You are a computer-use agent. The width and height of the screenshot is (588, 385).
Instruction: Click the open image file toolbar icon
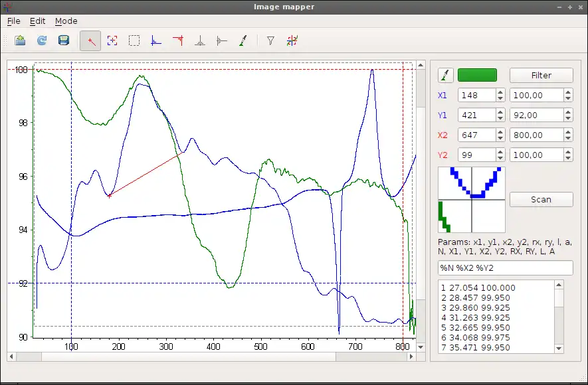[20, 40]
